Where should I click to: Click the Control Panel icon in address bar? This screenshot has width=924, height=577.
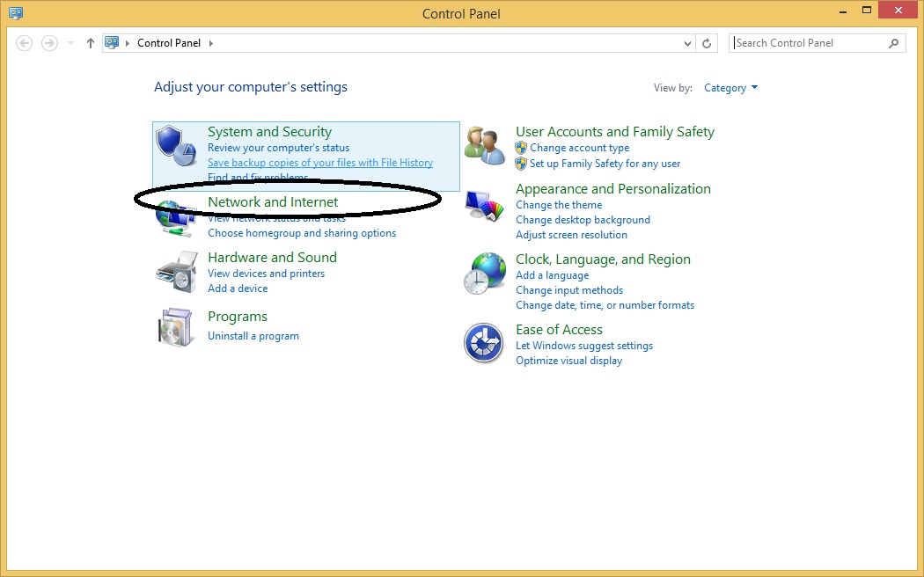[x=112, y=42]
